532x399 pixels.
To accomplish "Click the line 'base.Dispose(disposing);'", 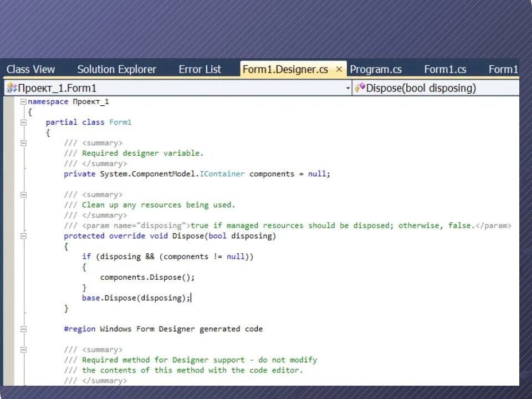I will pos(136,298).
